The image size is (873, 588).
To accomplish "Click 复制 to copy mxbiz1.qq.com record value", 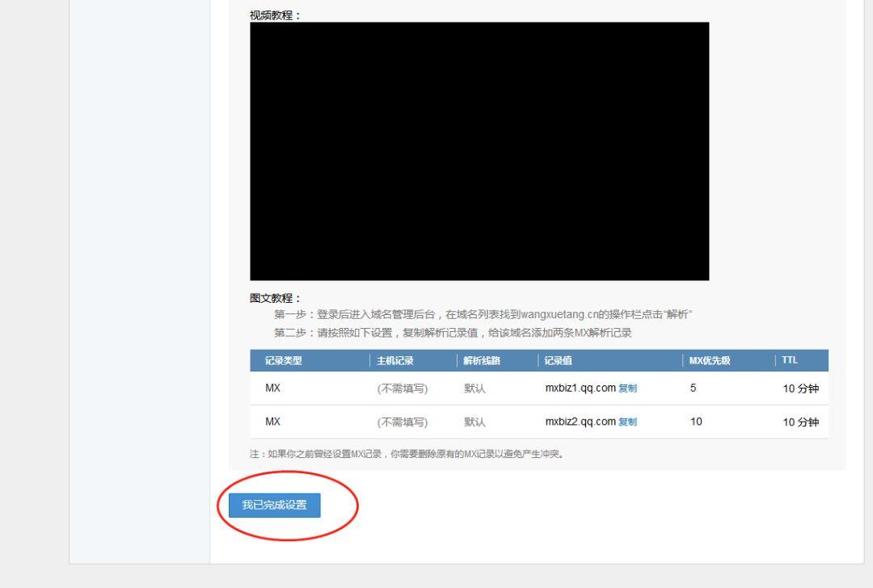I will tap(629, 388).
